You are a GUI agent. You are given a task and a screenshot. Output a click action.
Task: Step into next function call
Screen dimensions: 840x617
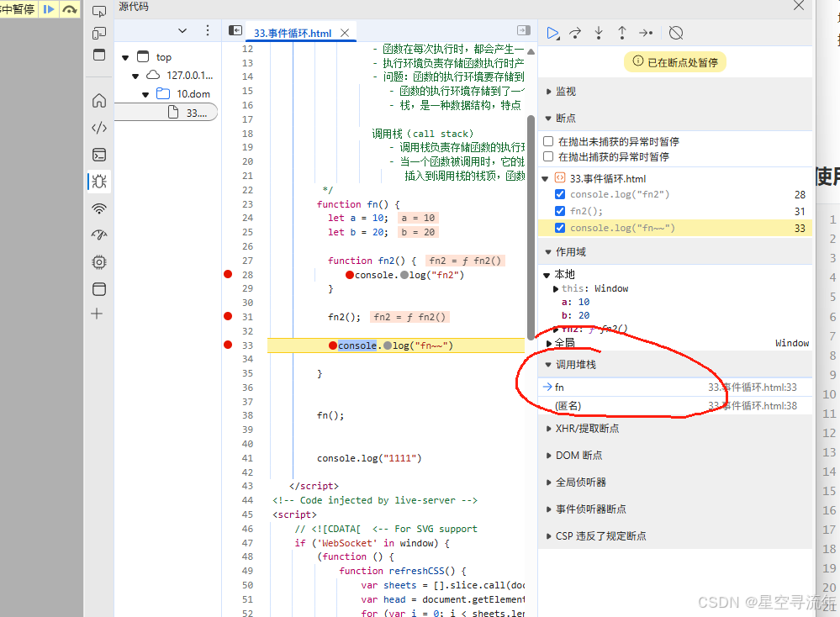coord(599,34)
